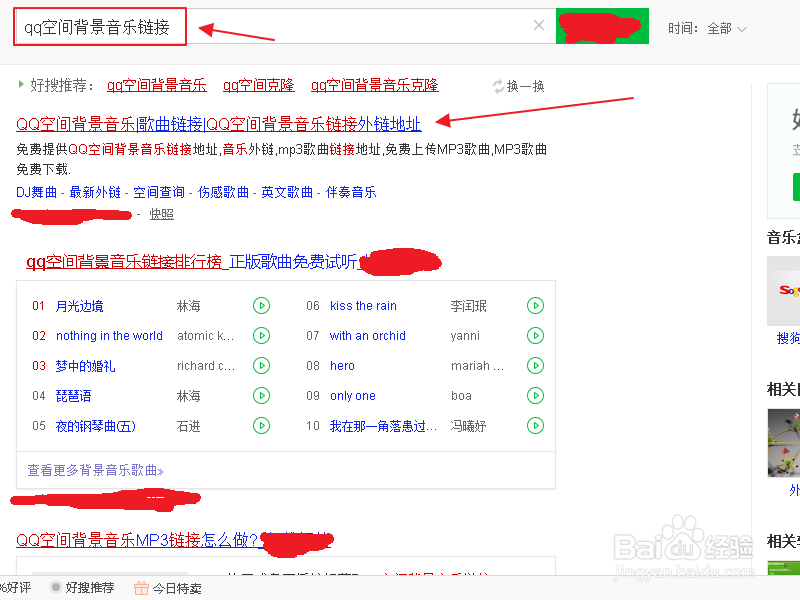Play song with an orchid
Viewport: 800px width, 600px height.
coord(535,336)
